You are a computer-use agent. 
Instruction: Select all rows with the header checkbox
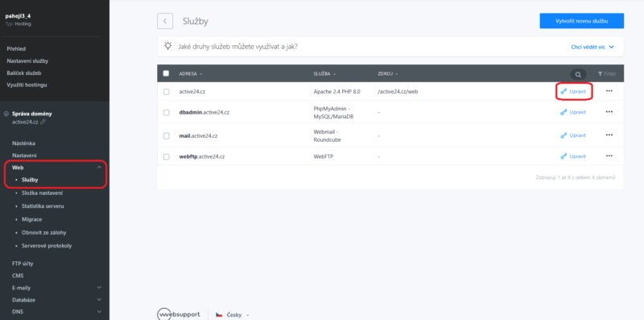click(166, 73)
